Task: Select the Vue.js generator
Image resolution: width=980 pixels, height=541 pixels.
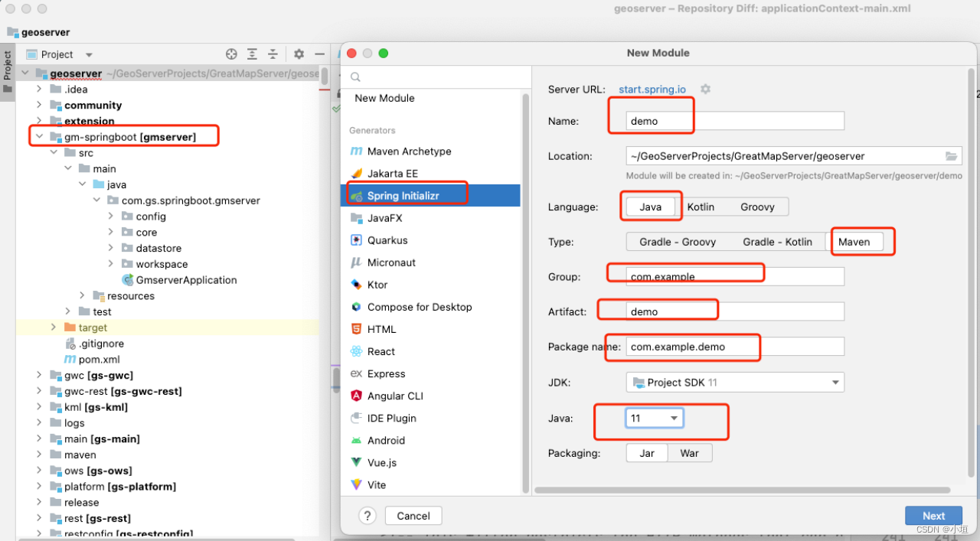Action: (x=430, y=462)
